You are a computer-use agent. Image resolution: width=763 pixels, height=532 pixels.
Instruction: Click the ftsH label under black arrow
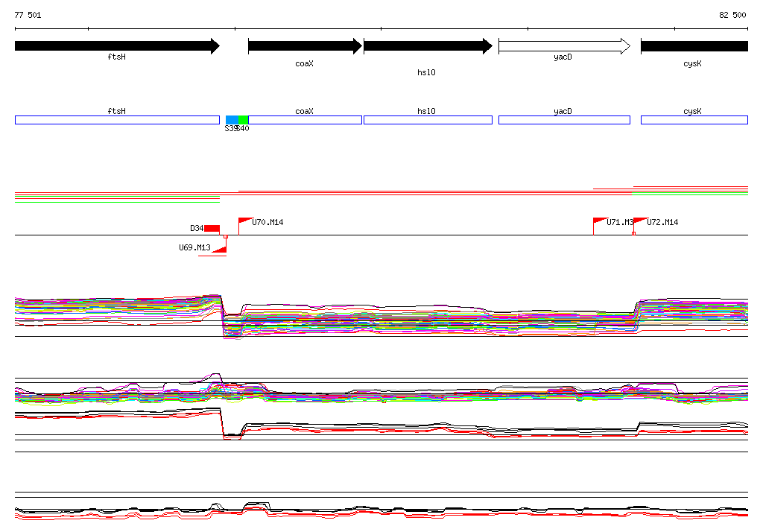117,57
